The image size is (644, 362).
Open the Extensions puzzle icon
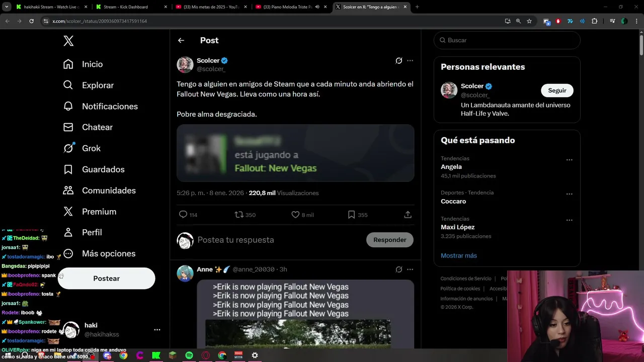click(x=594, y=21)
